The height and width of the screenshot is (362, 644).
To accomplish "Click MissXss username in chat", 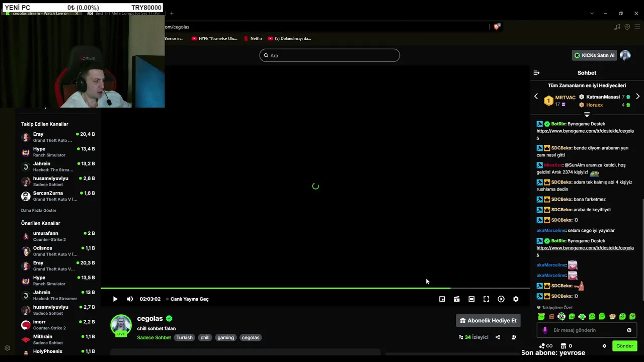I will pyautogui.click(x=553, y=165).
